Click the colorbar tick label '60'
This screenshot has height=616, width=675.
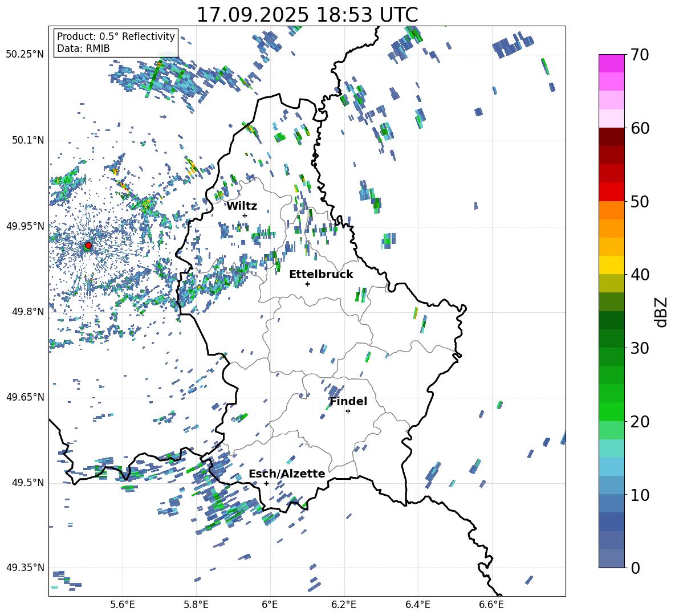pyautogui.click(x=640, y=128)
